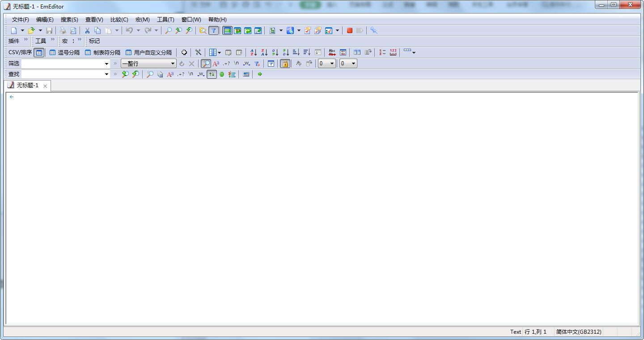Expand the 插件 toolbar chevron
This screenshot has width=644, height=340.
pyautogui.click(x=26, y=39)
